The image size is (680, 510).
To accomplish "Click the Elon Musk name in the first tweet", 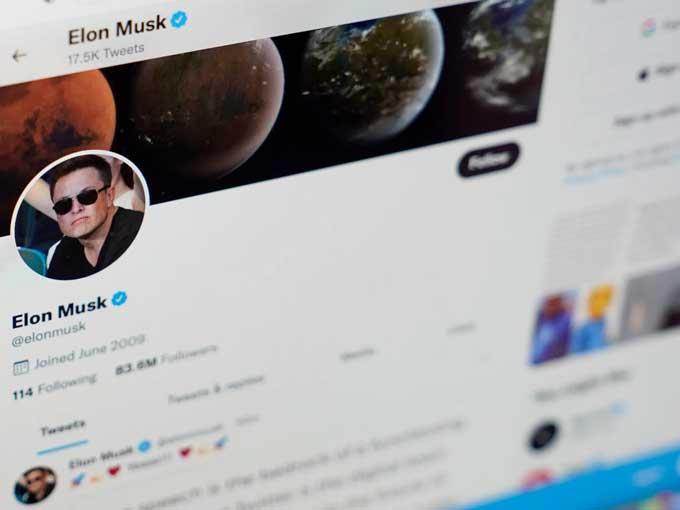I will coord(101,457).
